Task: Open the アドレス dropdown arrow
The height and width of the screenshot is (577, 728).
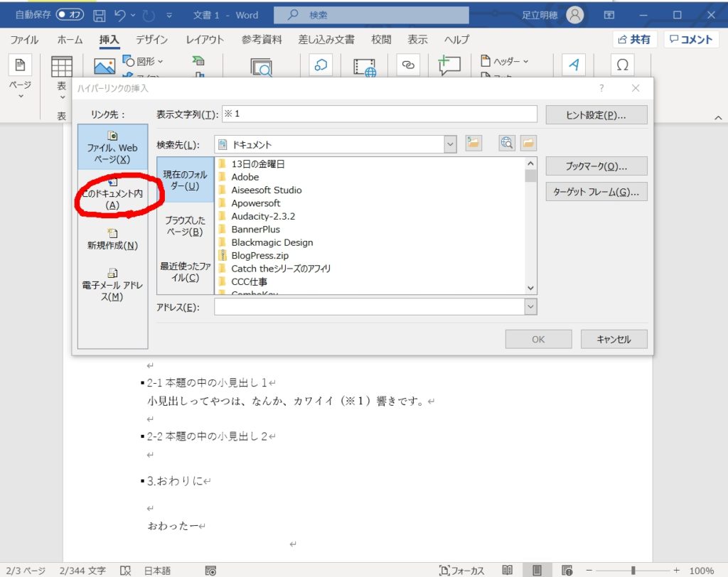Action: pyautogui.click(x=530, y=307)
